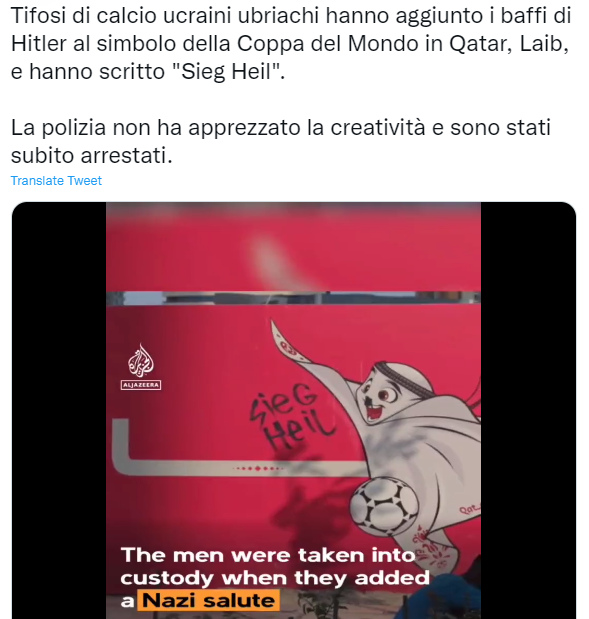Click the Translate Tweet link

point(56,180)
